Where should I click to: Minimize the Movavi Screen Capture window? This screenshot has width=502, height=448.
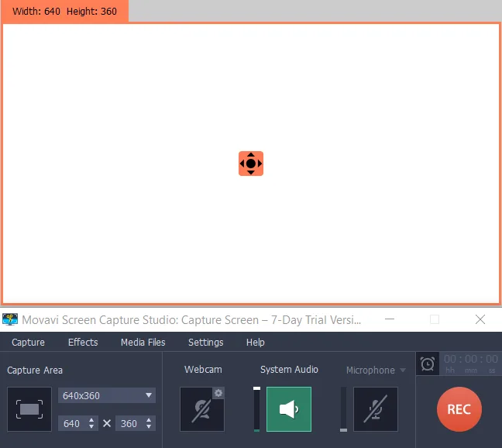(390, 319)
